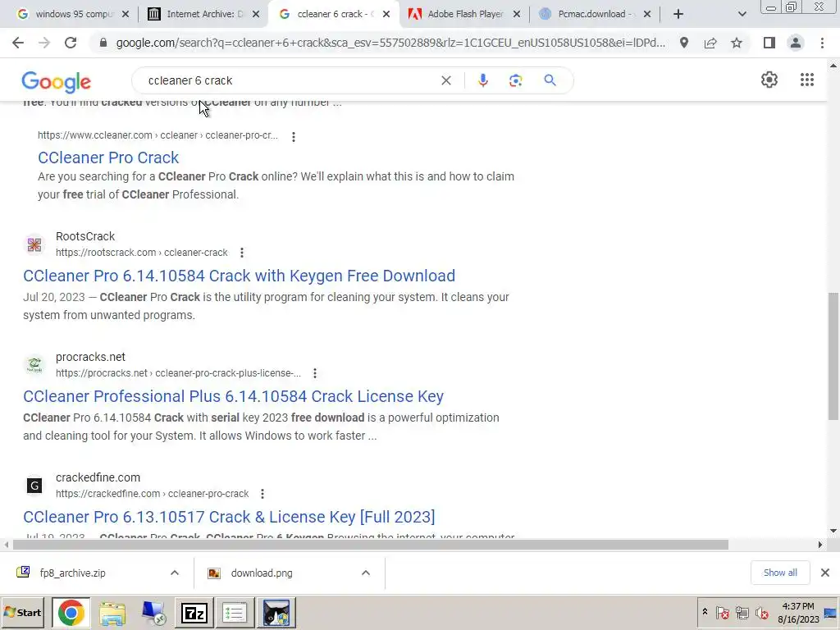The height and width of the screenshot is (630, 840).
Task: Go forward with the browser forward arrow
Action: point(44,43)
